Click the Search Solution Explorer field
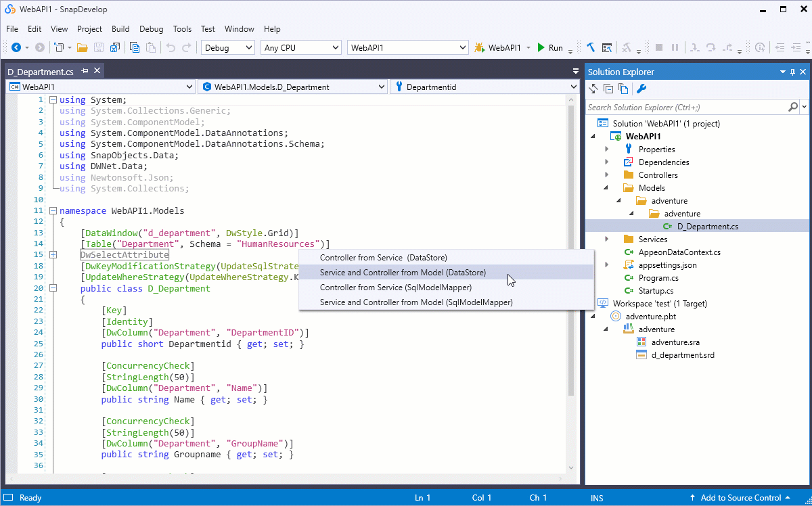 pyautogui.click(x=686, y=107)
